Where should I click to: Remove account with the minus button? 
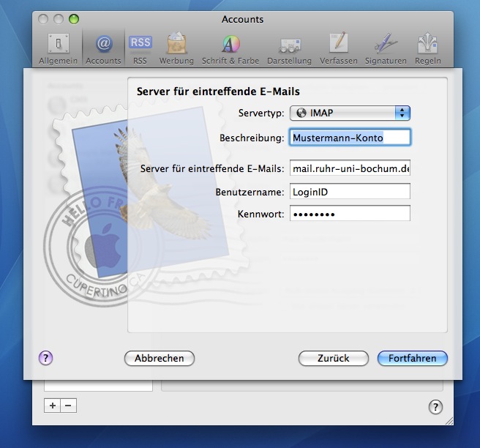pyautogui.click(x=68, y=406)
